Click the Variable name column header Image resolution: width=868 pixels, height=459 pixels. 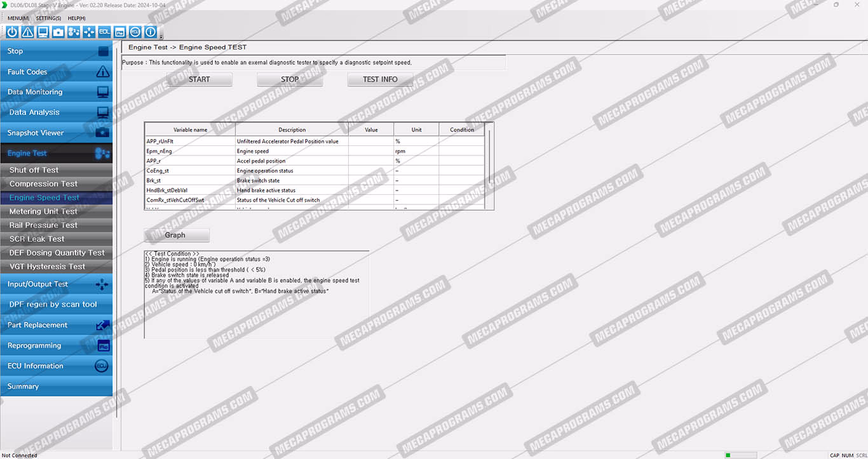click(190, 130)
